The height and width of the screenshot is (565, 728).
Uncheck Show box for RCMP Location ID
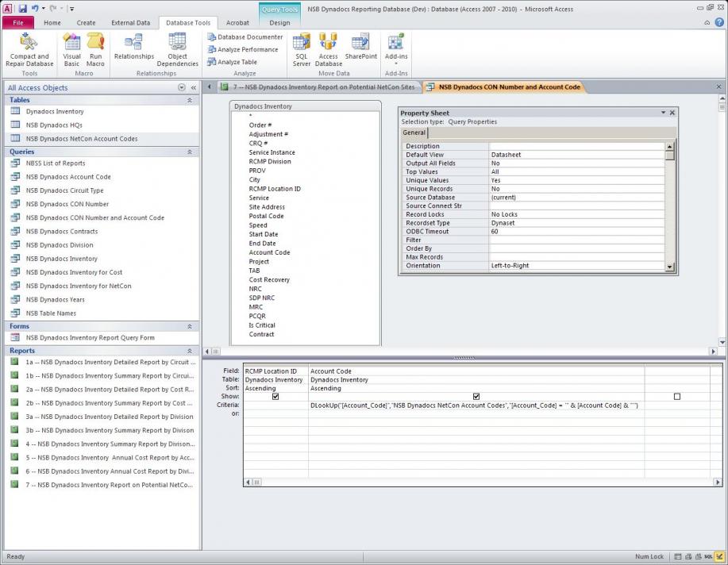click(x=275, y=397)
